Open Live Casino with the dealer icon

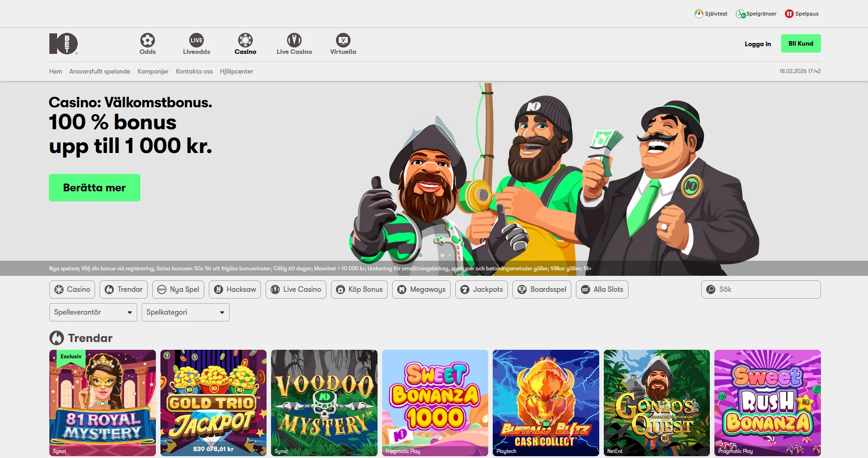pos(294,40)
